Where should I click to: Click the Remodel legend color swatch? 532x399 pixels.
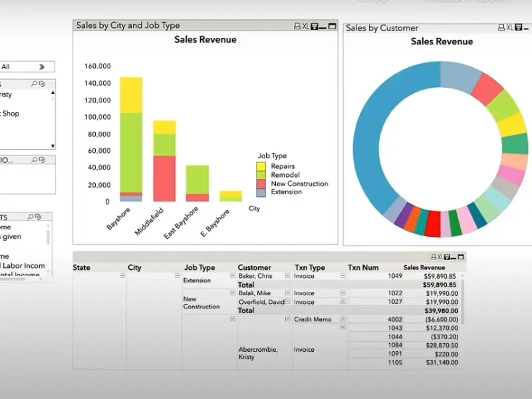point(261,175)
